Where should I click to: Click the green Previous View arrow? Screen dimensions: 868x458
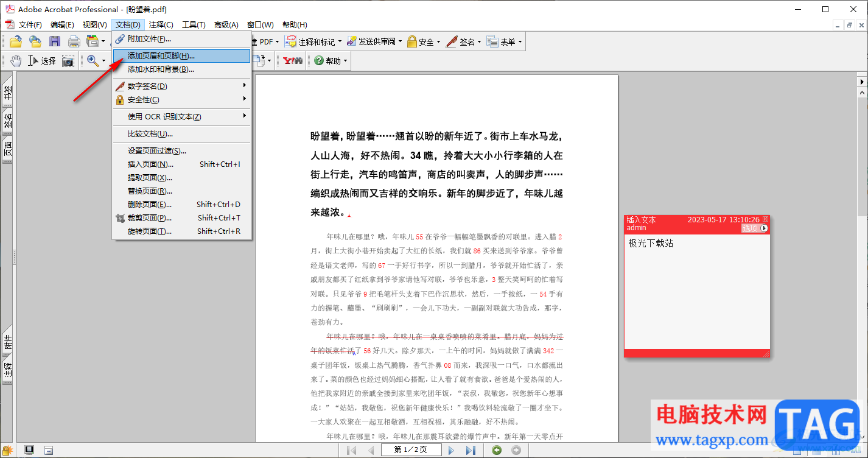click(x=497, y=450)
